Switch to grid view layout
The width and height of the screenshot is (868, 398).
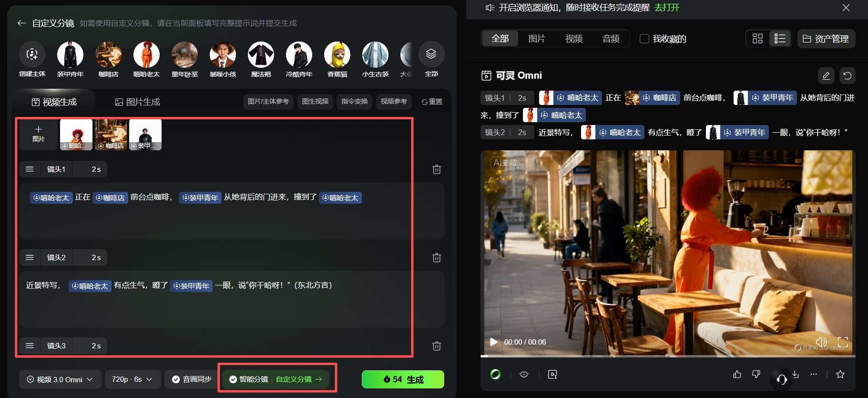[757, 39]
